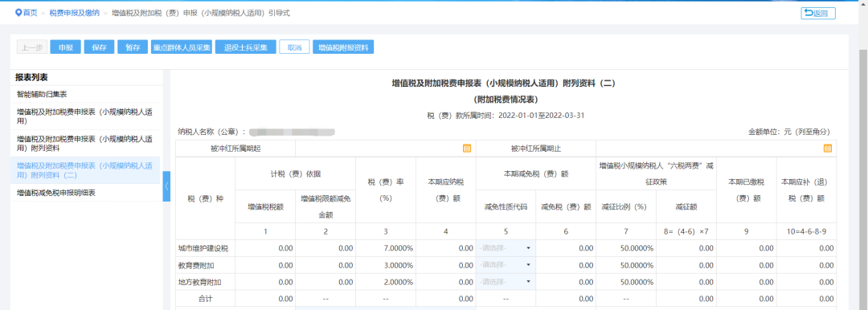The image size is (868, 310).
Task: Click the vertical page scrollbar
Action: pyautogui.click(x=863, y=166)
